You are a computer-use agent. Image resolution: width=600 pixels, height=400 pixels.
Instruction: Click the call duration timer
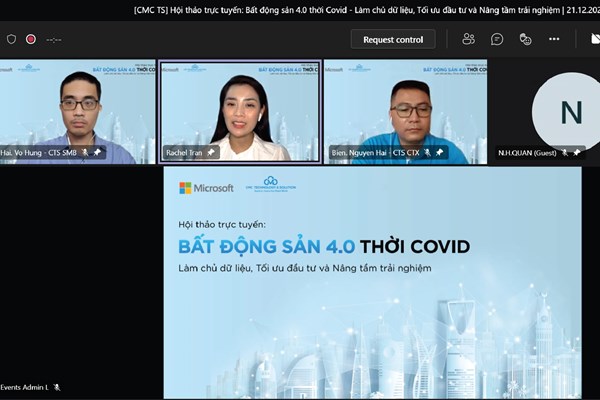[54, 39]
